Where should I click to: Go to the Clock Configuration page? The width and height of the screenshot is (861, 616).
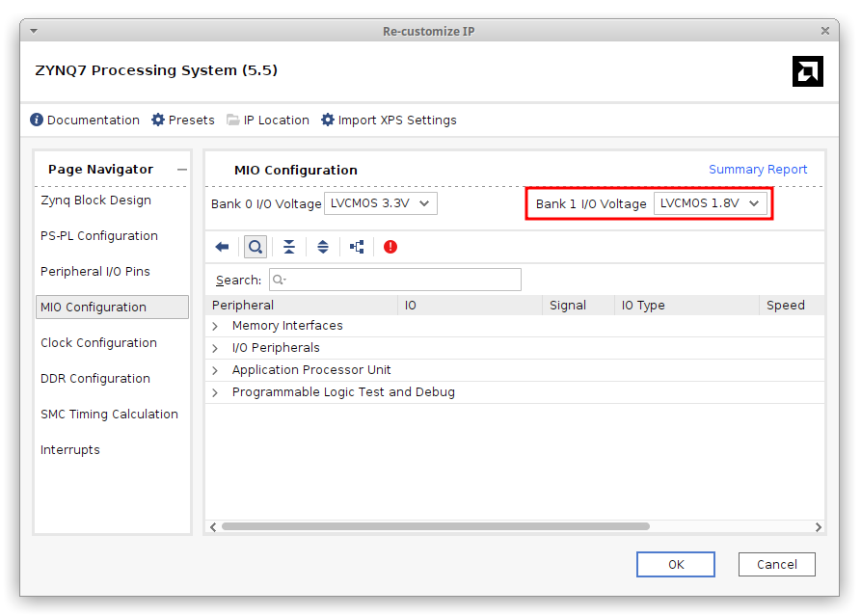click(x=98, y=343)
